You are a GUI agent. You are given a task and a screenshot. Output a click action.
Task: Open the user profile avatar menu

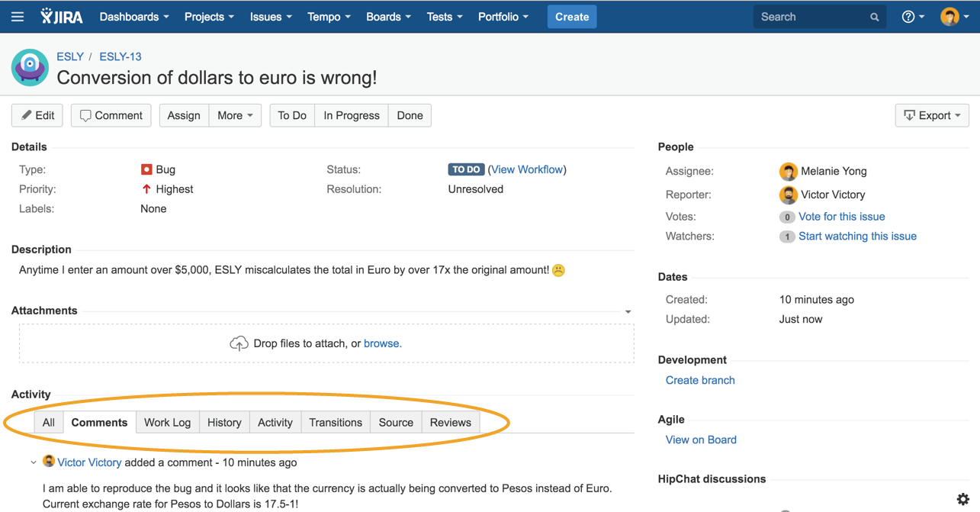click(954, 17)
